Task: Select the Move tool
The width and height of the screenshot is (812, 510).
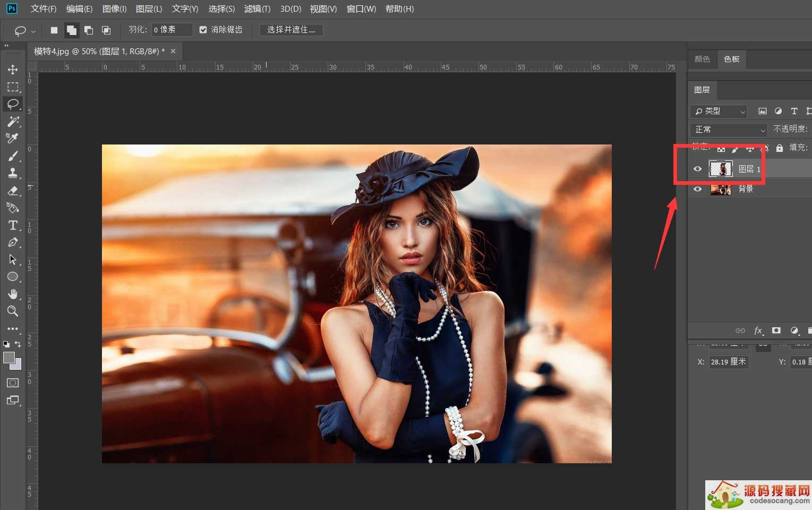Action: tap(13, 70)
